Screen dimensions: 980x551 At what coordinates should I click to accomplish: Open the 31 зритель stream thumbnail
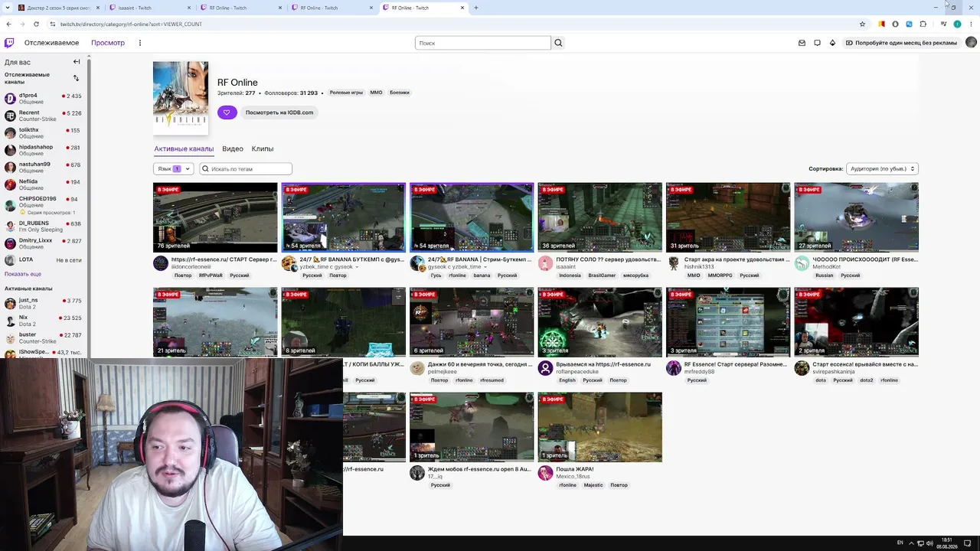pos(728,217)
